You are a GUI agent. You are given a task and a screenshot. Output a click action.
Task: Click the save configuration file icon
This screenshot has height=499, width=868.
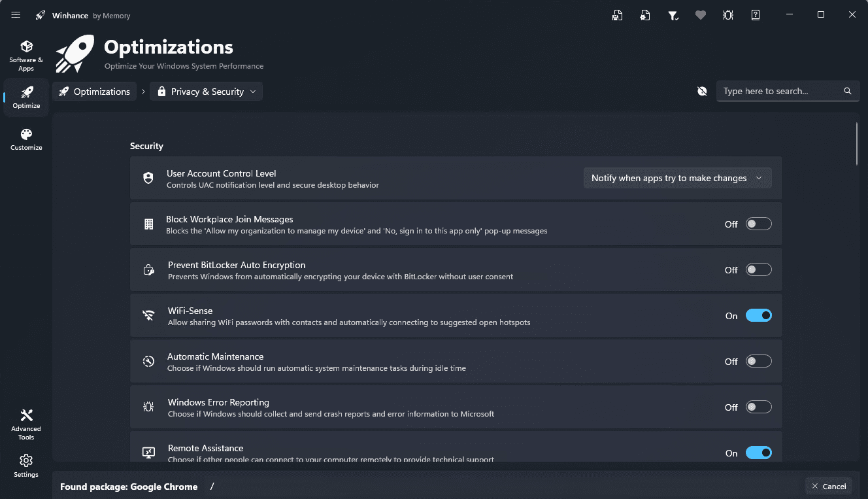(x=617, y=15)
